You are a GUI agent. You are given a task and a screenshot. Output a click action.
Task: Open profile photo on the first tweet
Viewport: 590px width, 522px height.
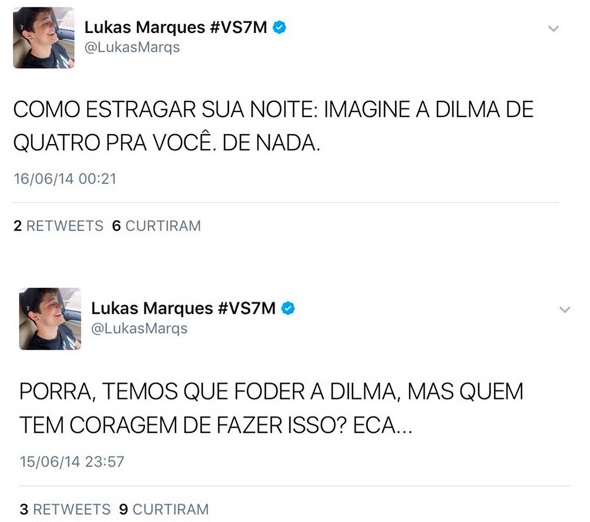[44, 38]
